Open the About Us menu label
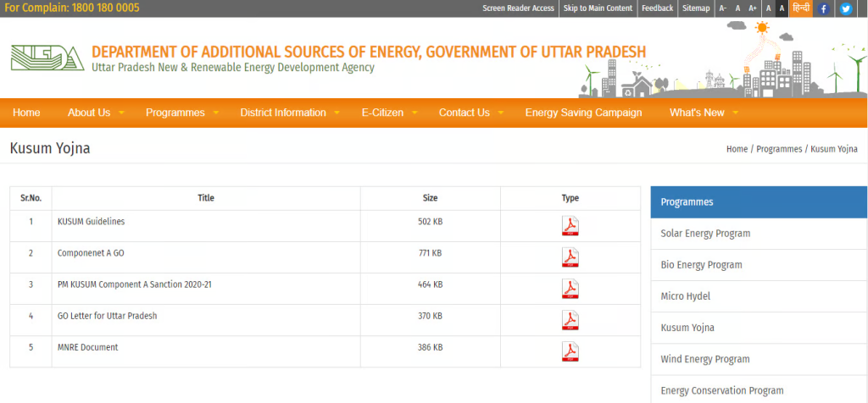The width and height of the screenshot is (868, 403). pyautogui.click(x=89, y=113)
